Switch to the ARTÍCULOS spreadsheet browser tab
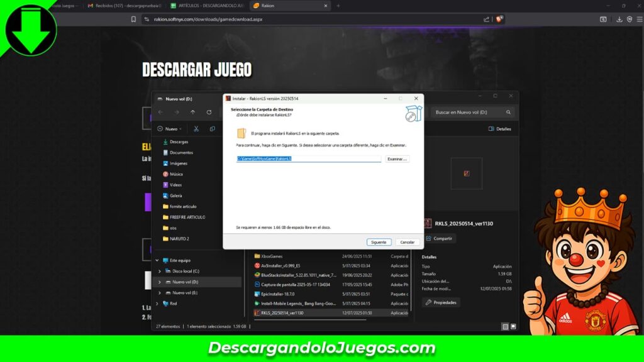The width and height of the screenshot is (644, 362). coord(206,6)
